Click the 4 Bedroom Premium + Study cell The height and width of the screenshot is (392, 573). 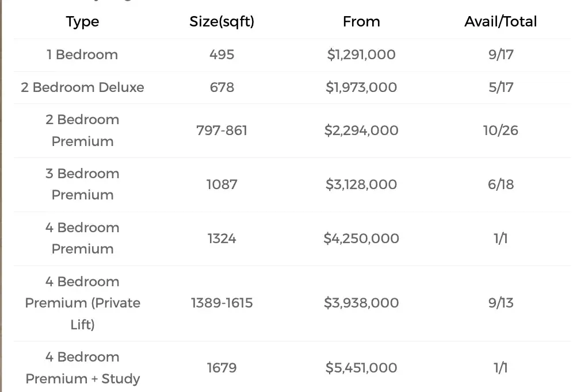click(82, 368)
